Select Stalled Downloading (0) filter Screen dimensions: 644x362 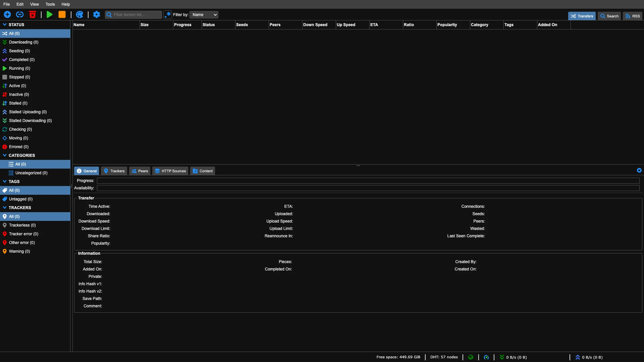point(35,121)
